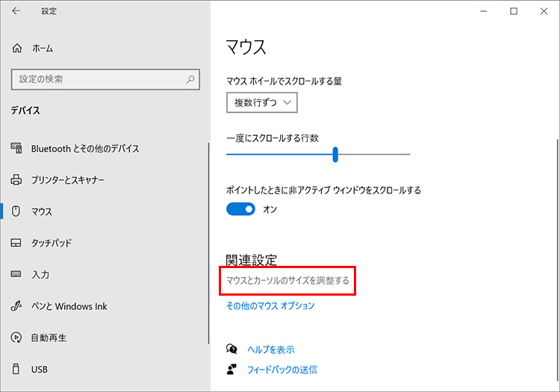Select タッチパッド in the sidebar

[x=52, y=243]
